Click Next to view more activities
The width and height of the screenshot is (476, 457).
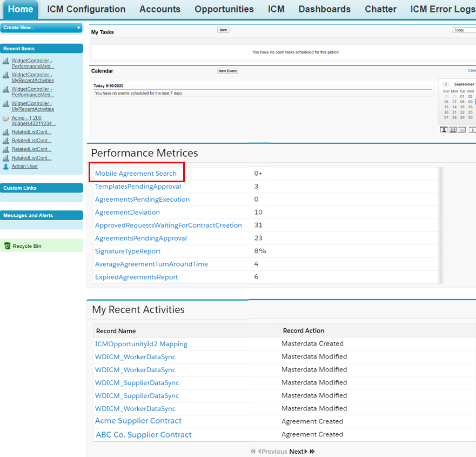click(298, 451)
